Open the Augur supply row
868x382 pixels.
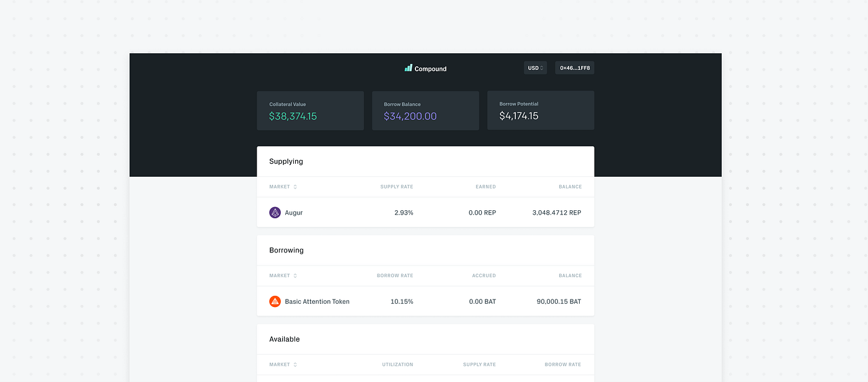pyautogui.click(x=425, y=213)
